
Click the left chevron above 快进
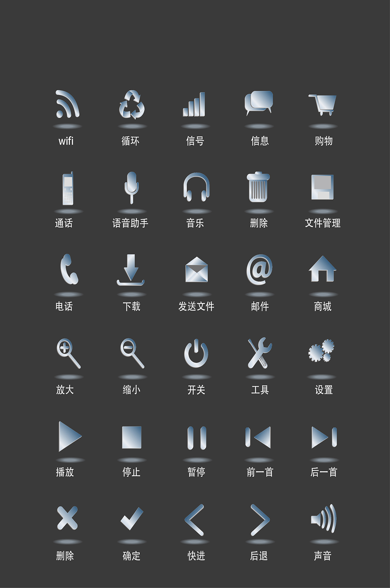pyautogui.click(x=194, y=520)
